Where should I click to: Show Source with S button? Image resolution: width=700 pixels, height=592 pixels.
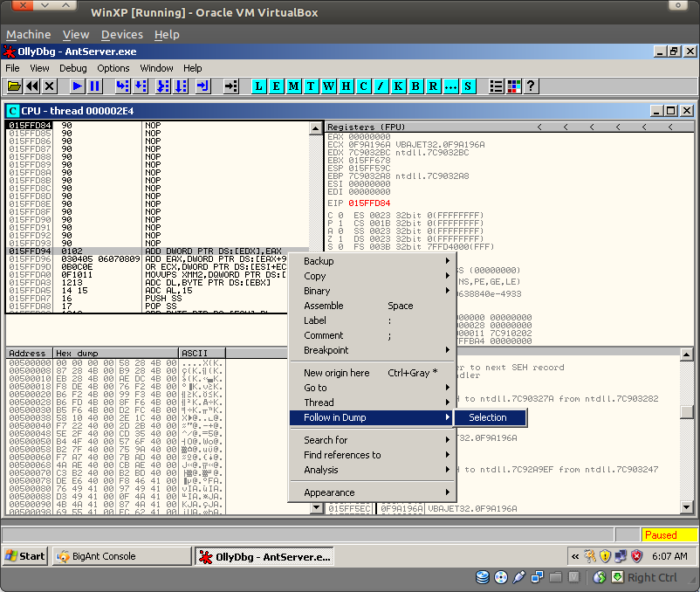tap(468, 86)
